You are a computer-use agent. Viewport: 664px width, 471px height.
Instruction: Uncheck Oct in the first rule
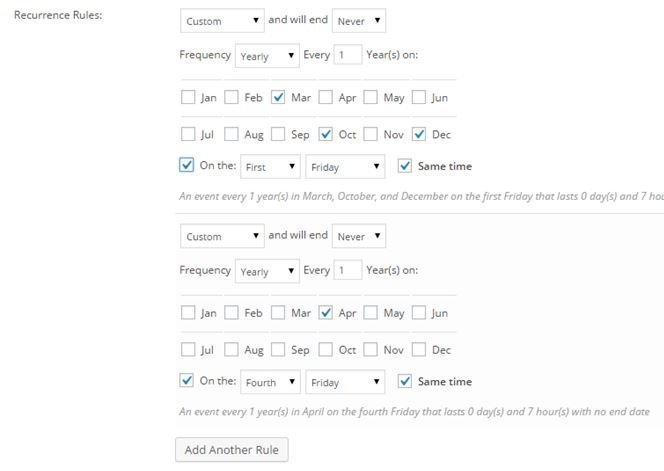(326, 134)
